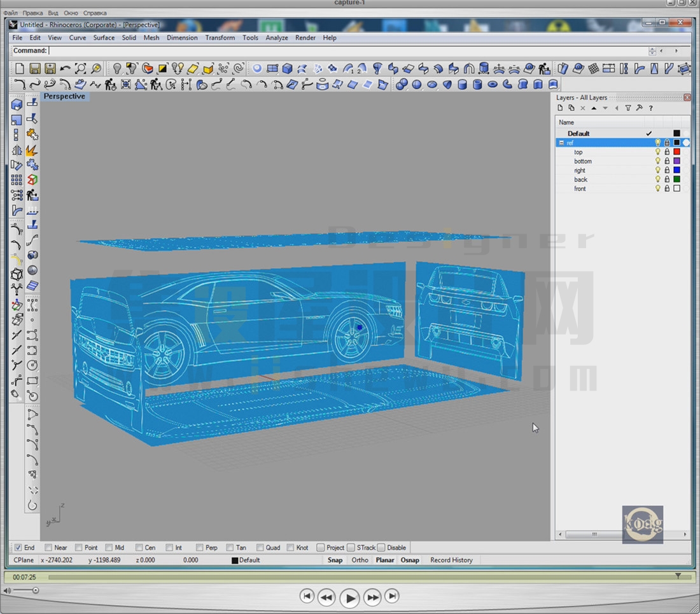700x614 pixels.
Task: Toggle Osnap in the status bar
Action: point(410,560)
